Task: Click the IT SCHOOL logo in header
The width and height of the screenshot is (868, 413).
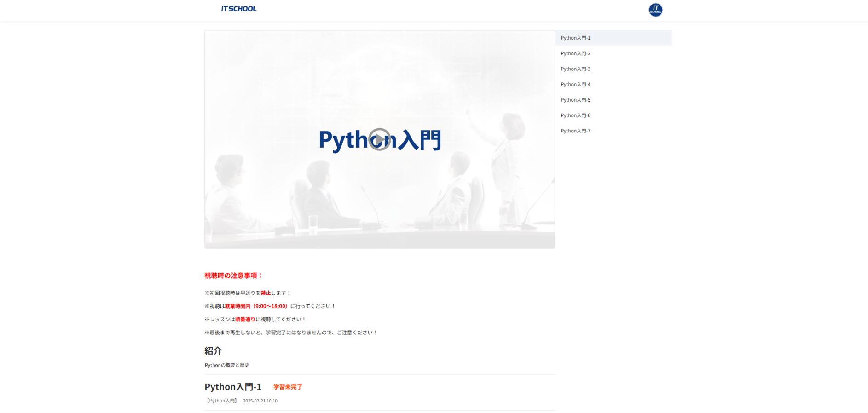Action: [238, 9]
